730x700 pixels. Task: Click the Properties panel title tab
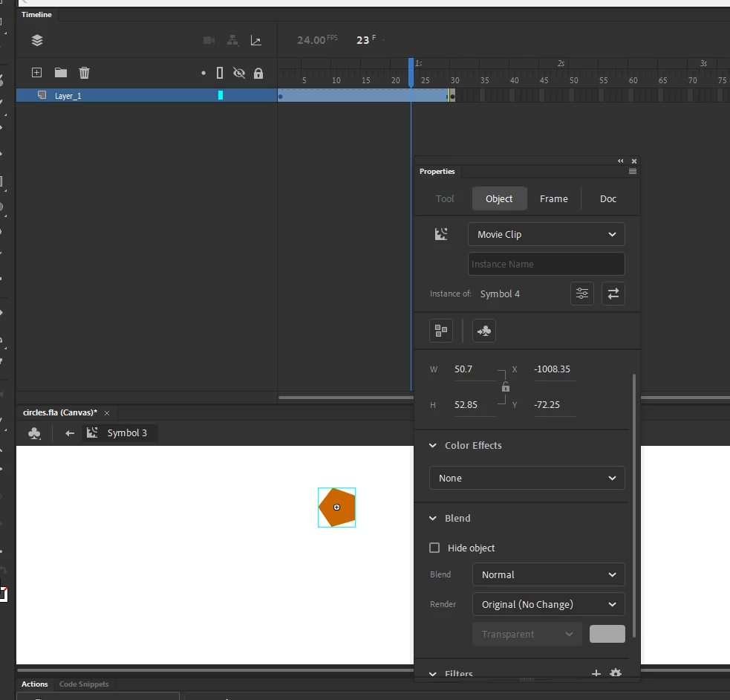[437, 172]
